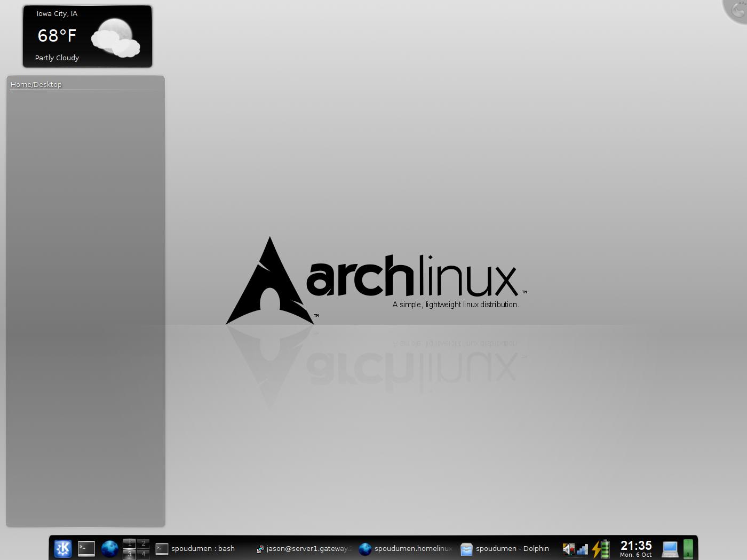The width and height of the screenshot is (747, 560).
Task: Switch to virtual desktop 4 in pager
Action: click(143, 554)
